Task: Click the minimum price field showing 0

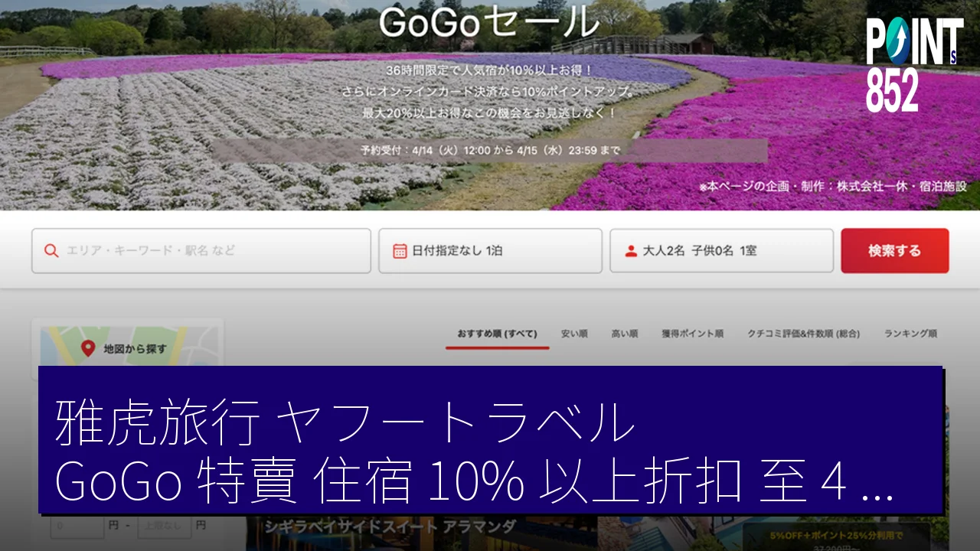Action: tap(77, 526)
